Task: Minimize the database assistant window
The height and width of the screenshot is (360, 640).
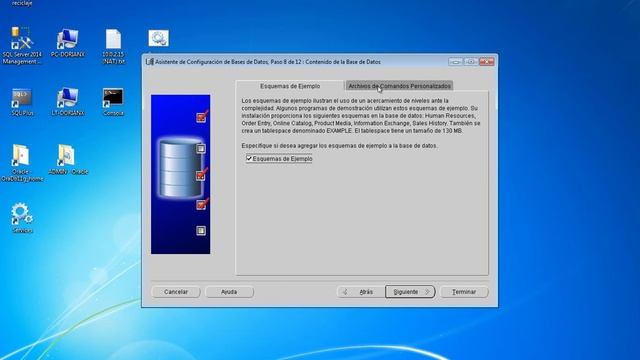Action: [455, 62]
